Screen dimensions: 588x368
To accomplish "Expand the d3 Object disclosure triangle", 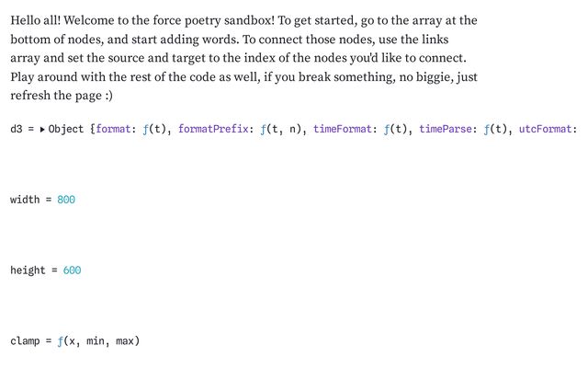I will pyautogui.click(x=42, y=130).
